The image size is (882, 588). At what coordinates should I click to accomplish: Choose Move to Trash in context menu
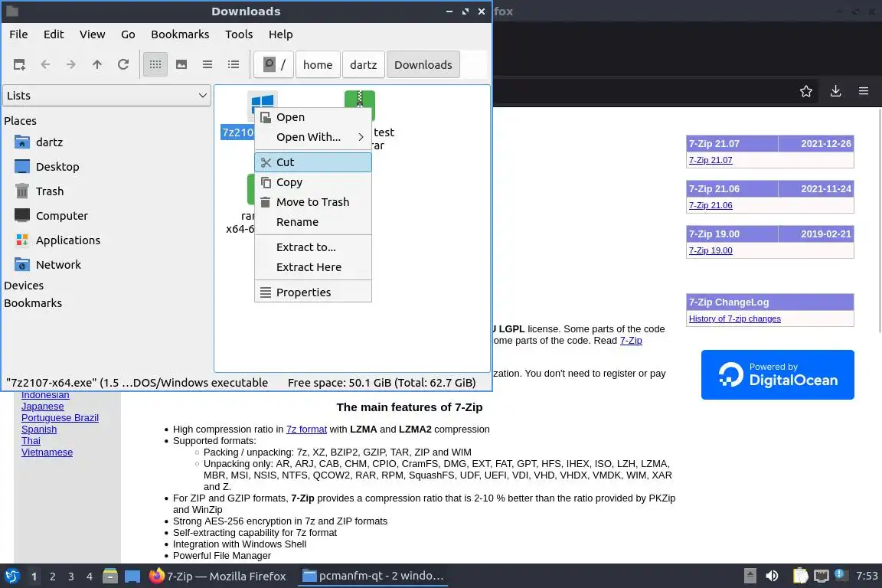click(x=312, y=202)
